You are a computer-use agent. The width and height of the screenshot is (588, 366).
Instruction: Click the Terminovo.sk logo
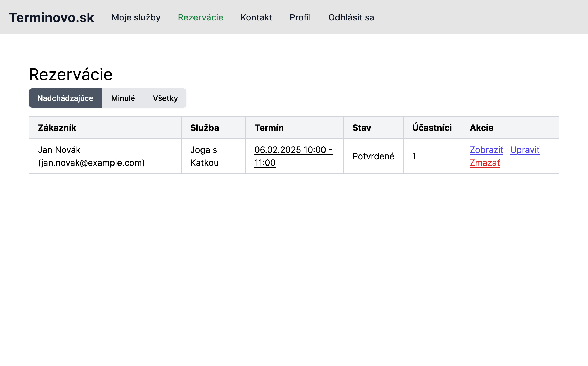click(x=51, y=17)
